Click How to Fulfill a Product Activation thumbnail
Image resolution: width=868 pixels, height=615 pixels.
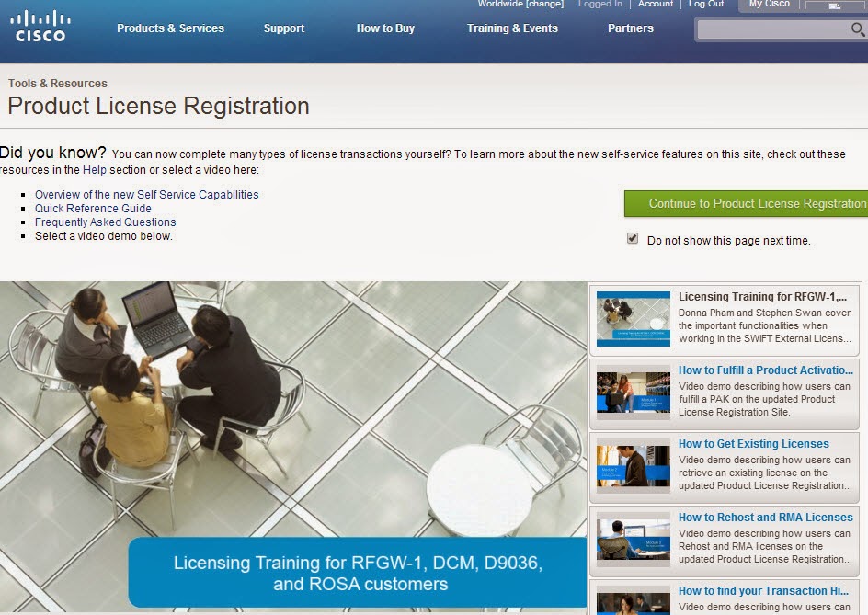tap(634, 393)
